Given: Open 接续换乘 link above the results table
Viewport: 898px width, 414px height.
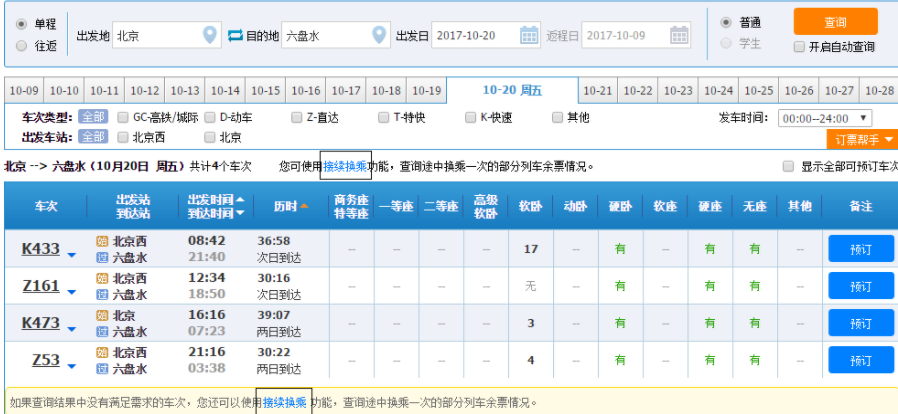Looking at the screenshot, I should [x=345, y=166].
